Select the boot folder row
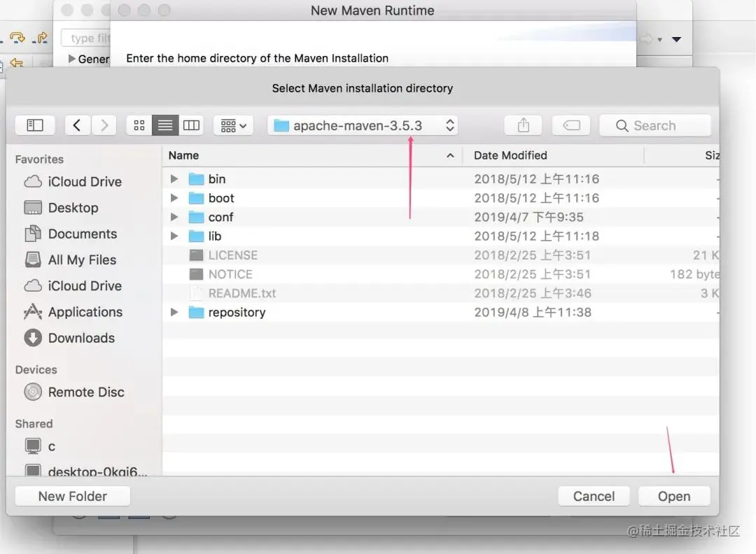Viewport: 756px width, 554px height. pos(441,198)
